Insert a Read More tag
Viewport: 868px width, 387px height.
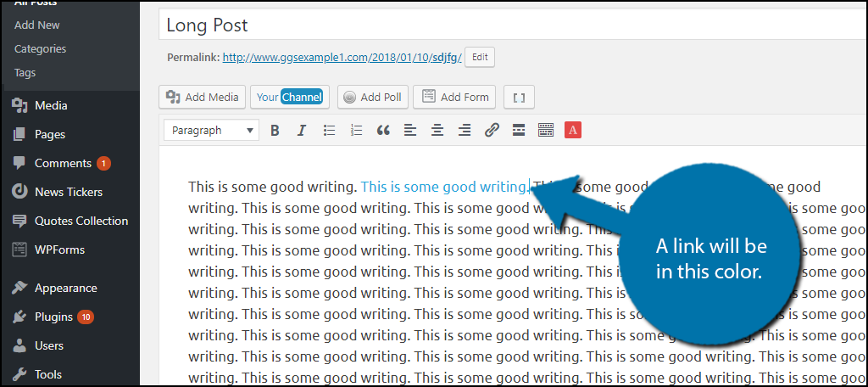click(x=519, y=131)
